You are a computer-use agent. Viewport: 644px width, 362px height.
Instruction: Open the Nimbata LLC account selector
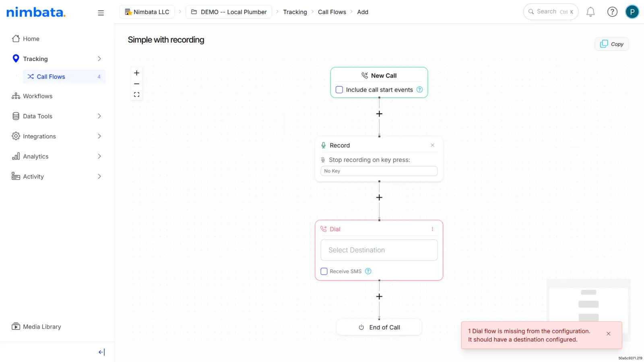coord(147,12)
